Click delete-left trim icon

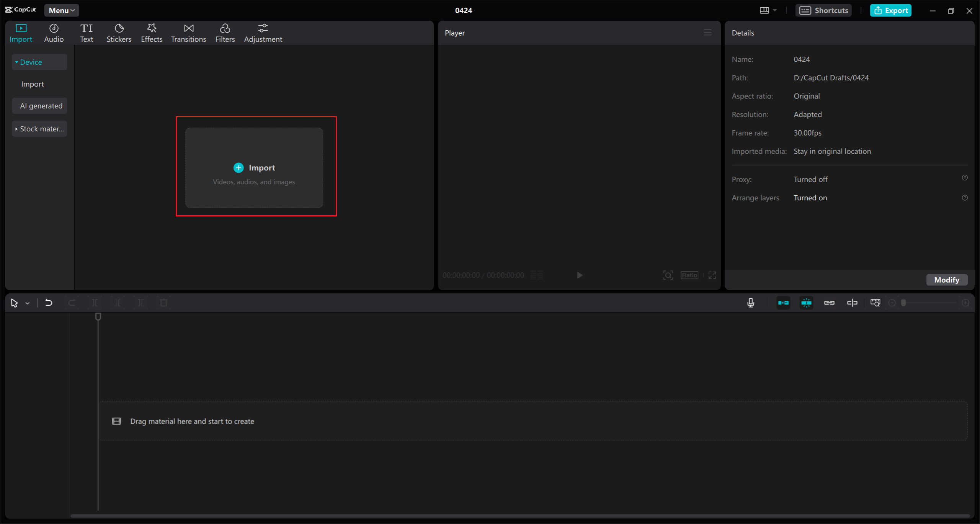pyautogui.click(x=118, y=303)
